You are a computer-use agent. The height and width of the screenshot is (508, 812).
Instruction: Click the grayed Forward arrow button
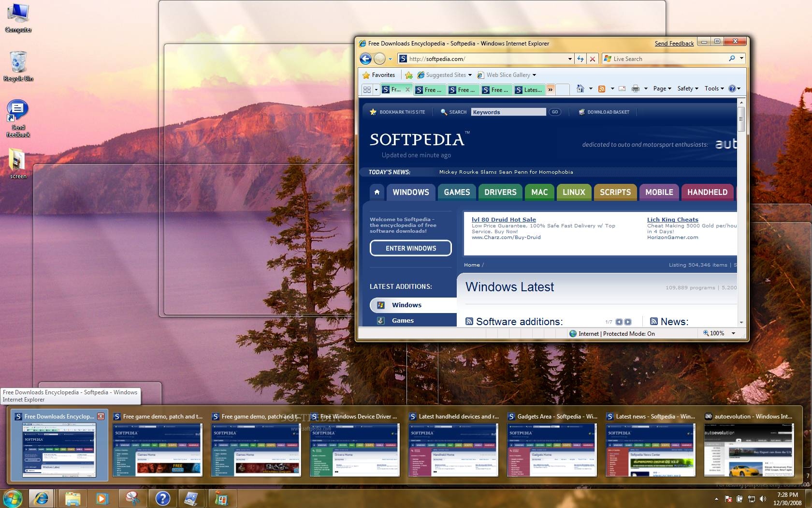[x=380, y=59]
